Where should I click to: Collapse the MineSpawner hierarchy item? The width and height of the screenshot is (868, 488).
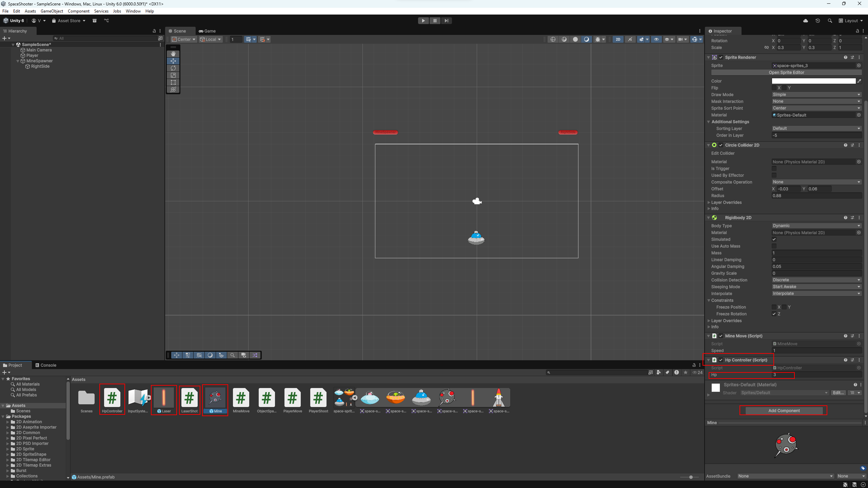point(18,61)
